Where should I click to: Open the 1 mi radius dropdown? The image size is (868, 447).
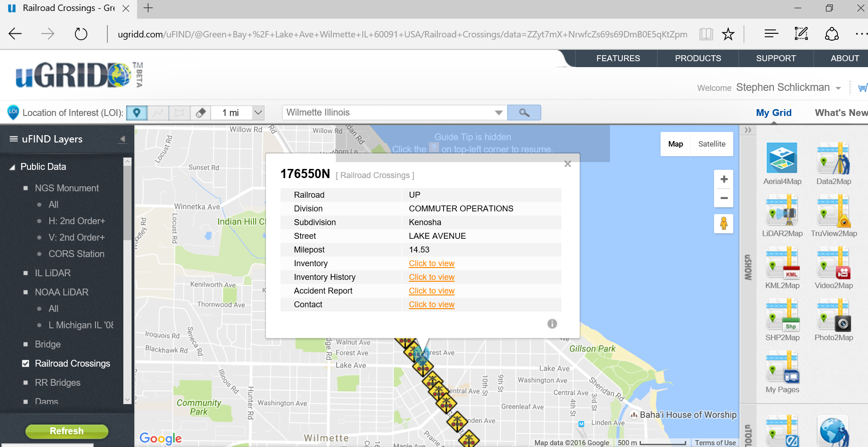point(258,113)
